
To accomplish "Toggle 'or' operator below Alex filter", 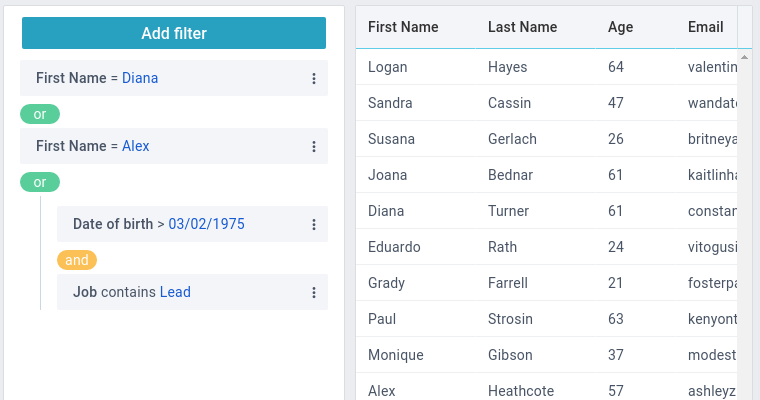I will 40,182.
